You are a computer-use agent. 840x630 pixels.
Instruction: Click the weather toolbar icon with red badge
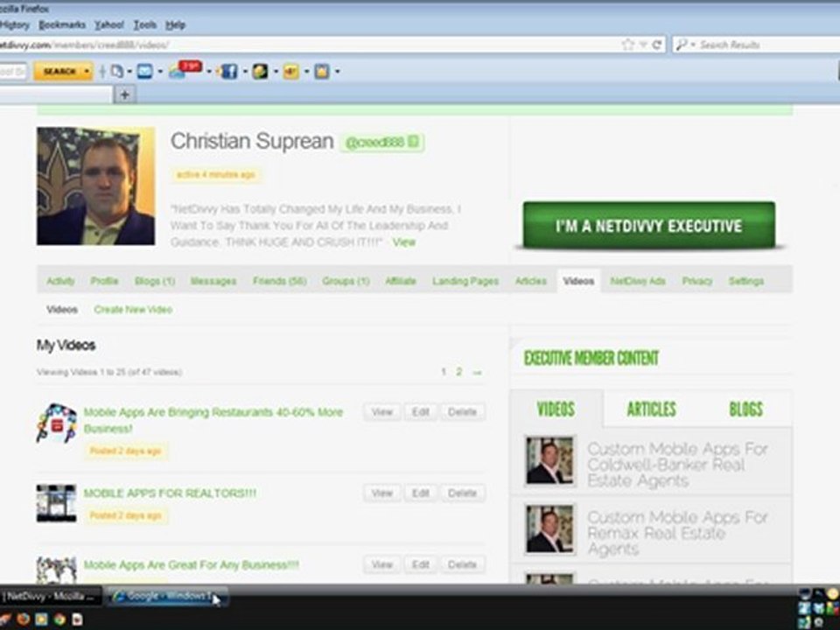pyautogui.click(x=185, y=70)
